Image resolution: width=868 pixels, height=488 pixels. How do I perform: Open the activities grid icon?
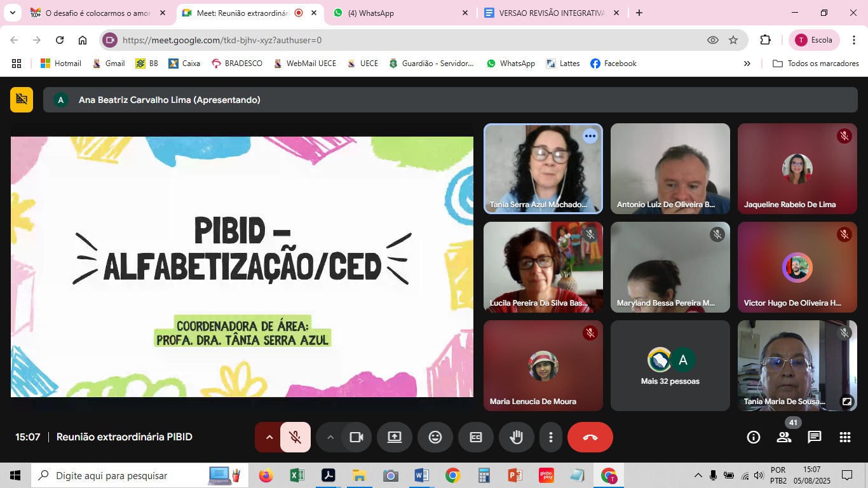coord(844,437)
